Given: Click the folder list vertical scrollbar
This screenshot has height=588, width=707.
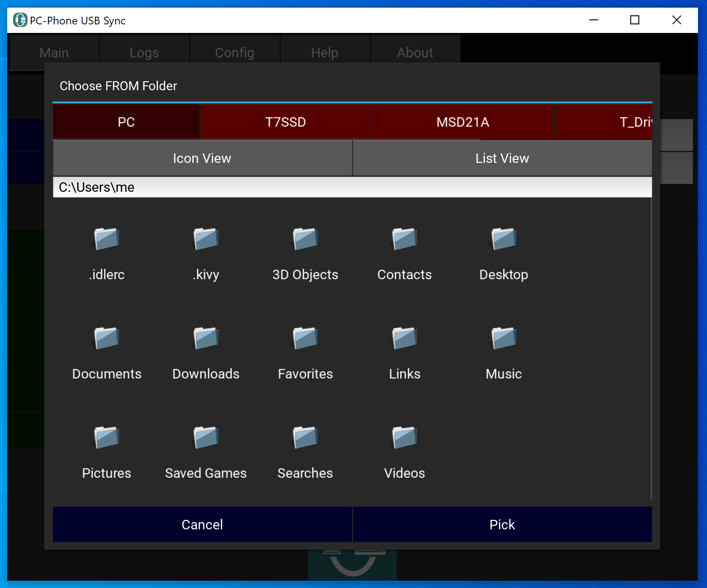Looking at the screenshot, I should (651, 348).
